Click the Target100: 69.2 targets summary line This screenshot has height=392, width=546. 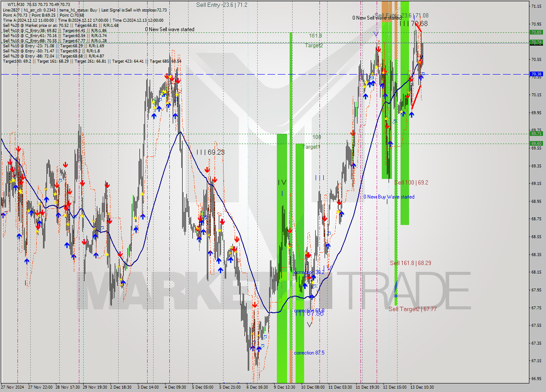pyautogui.click(x=92, y=61)
